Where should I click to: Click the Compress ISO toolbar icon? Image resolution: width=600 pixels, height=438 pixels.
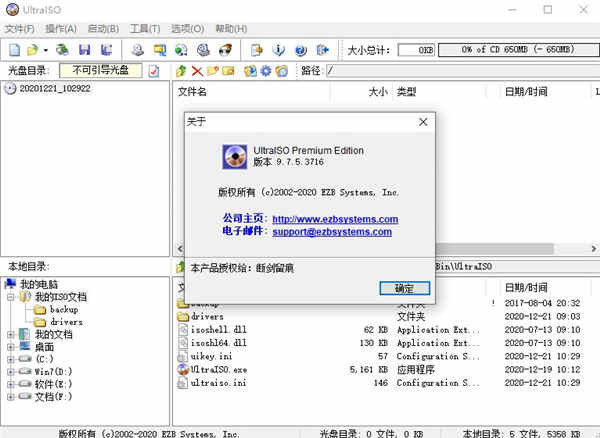[x=225, y=50]
